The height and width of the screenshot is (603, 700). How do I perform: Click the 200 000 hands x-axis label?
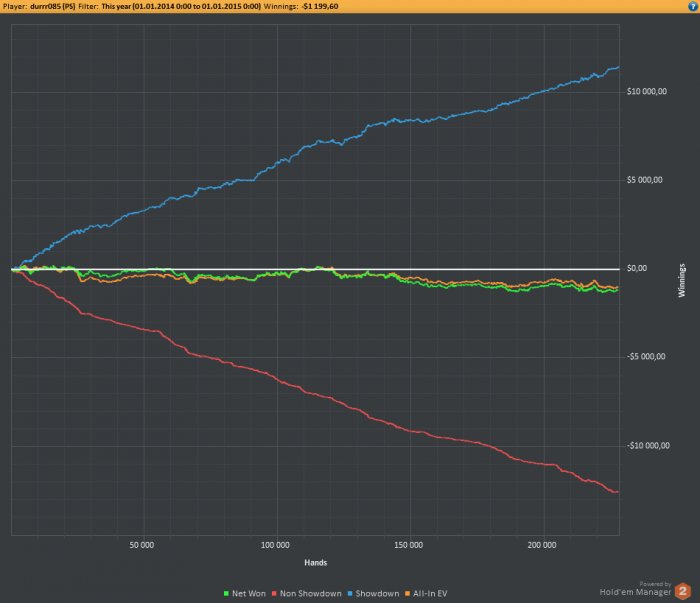(542, 545)
